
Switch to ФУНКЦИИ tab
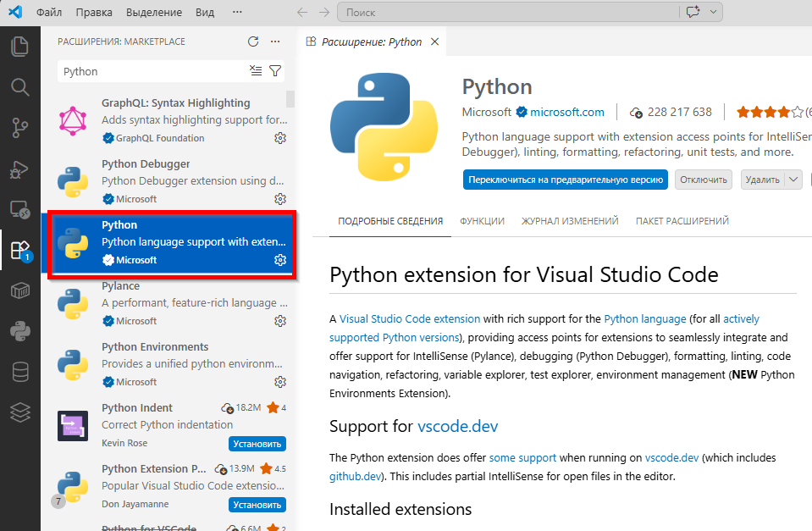pos(482,221)
